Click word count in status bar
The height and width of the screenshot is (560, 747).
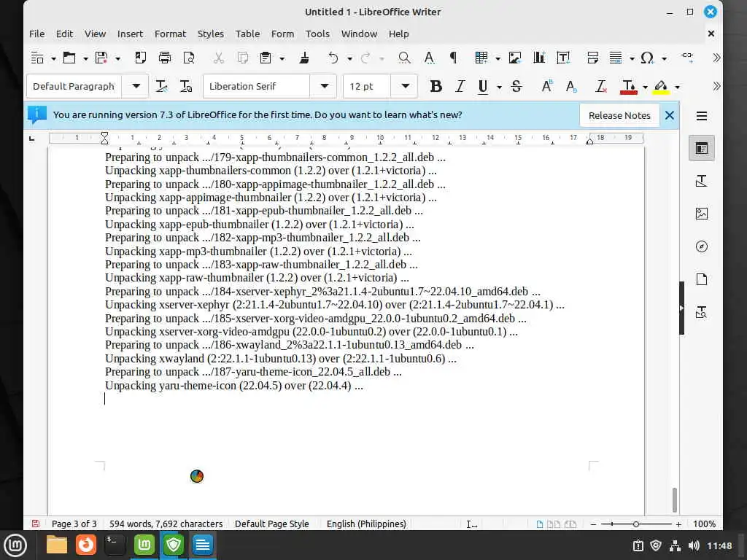[166, 524]
